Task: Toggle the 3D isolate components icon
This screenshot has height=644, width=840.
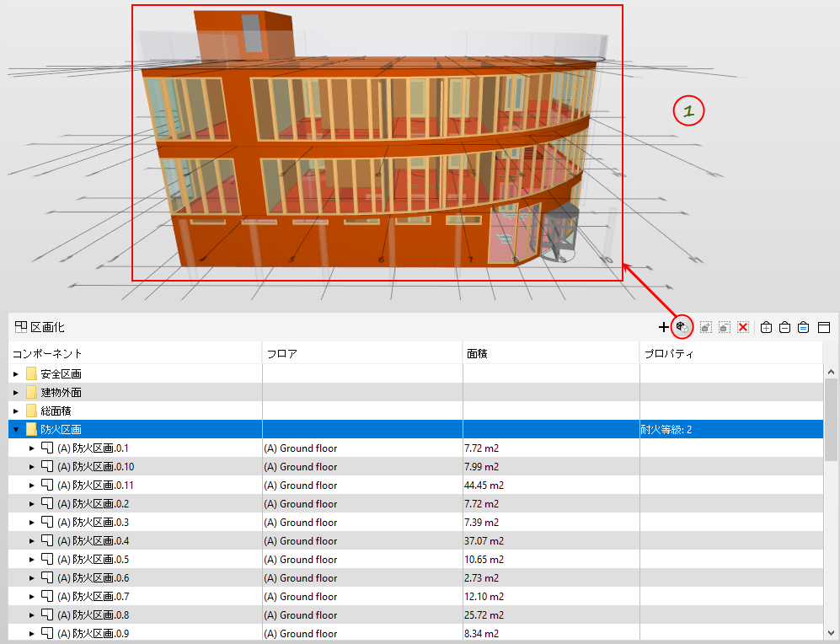Action: pyautogui.click(x=682, y=327)
